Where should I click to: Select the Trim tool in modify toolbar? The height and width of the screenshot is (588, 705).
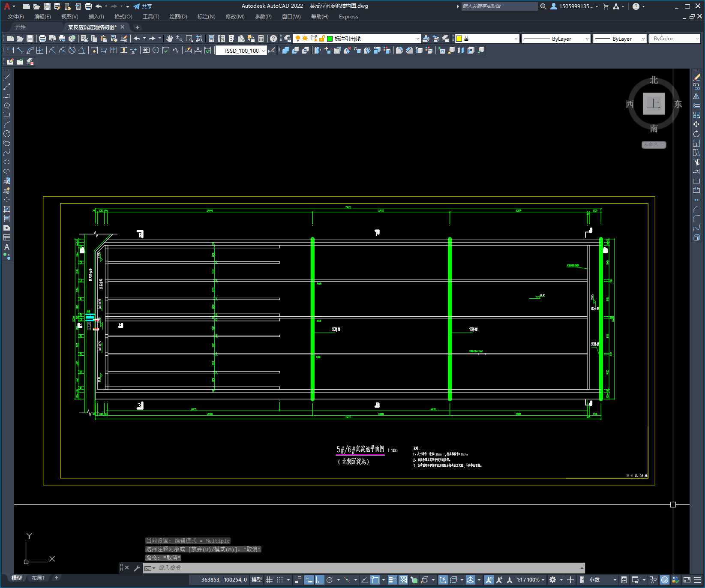[696, 162]
